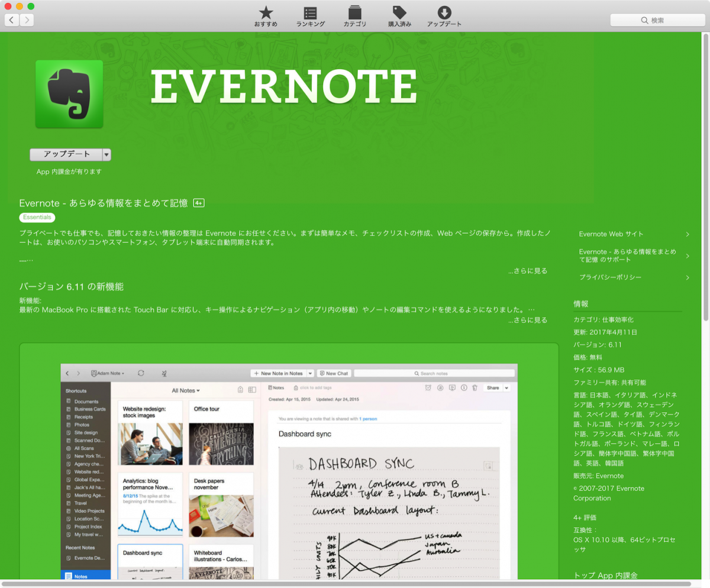Click the green Evernote elephant app icon

click(70, 94)
